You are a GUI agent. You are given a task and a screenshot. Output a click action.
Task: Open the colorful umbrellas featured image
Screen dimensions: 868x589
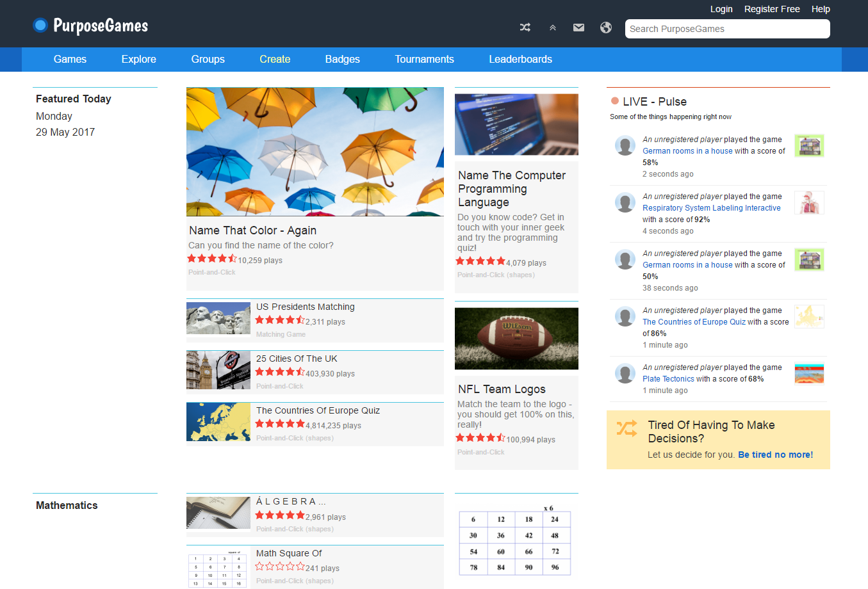tap(315, 152)
